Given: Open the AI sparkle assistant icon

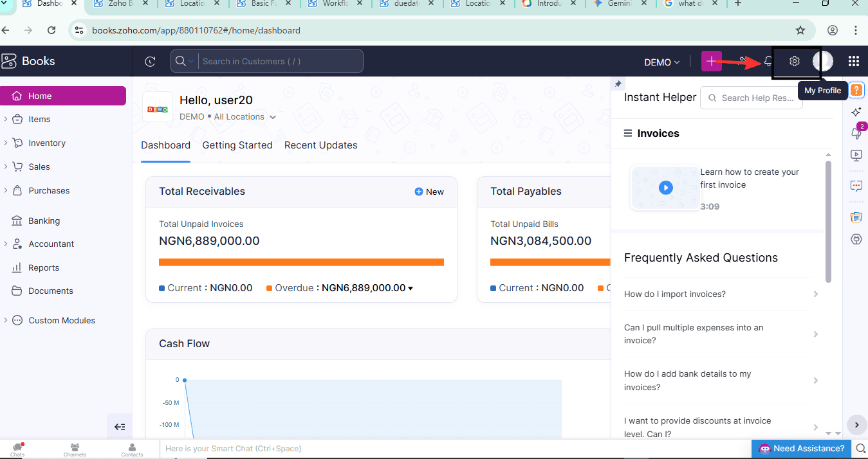Looking at the screenshot, I should [x=856, y=112].
